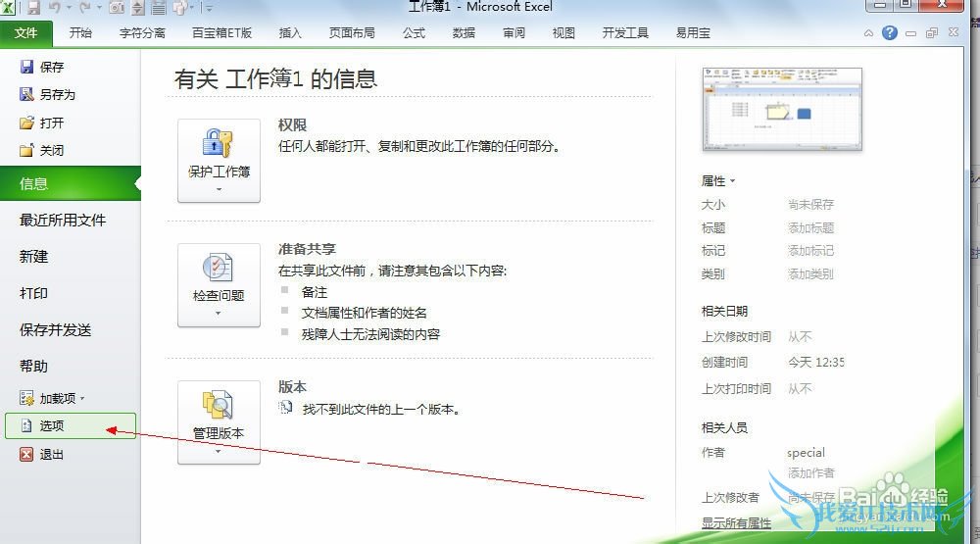The width and height of the screenshot is (980, 544).
Task: Exit Excel using the 退出 icon
Action: click(x=26, y=455)
